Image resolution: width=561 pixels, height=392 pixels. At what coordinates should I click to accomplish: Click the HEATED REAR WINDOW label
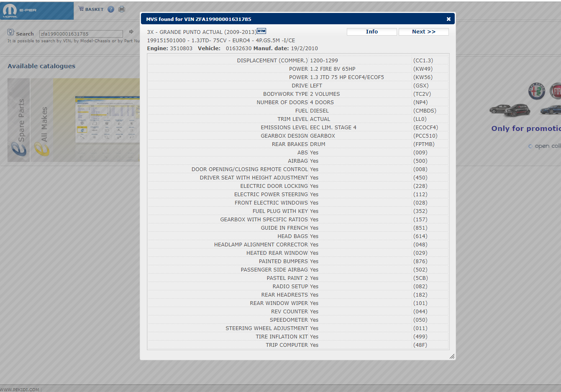(277, 253)
